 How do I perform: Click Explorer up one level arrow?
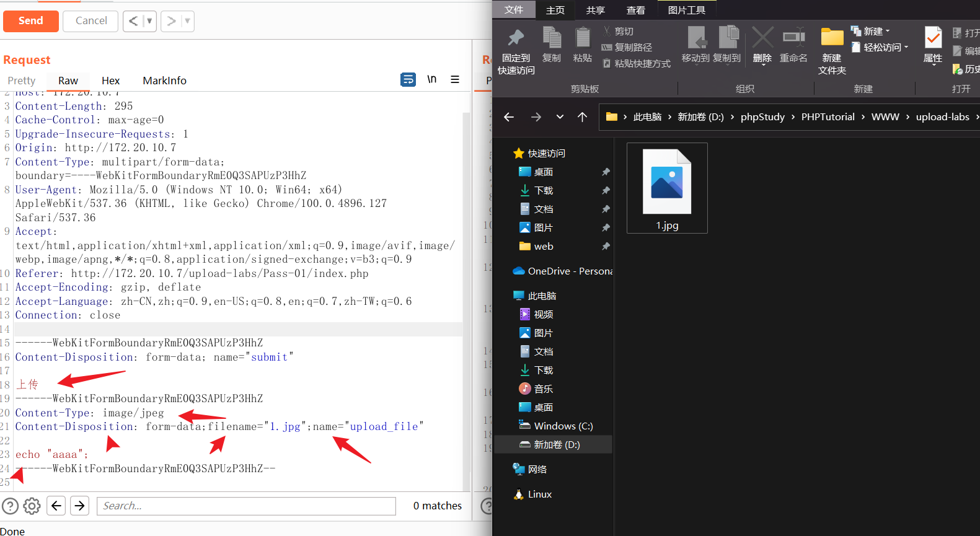coord(582,117)
